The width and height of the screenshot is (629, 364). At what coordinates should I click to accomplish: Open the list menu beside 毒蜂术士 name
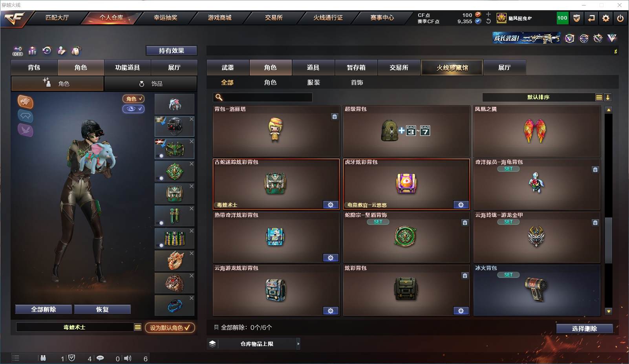137,327
